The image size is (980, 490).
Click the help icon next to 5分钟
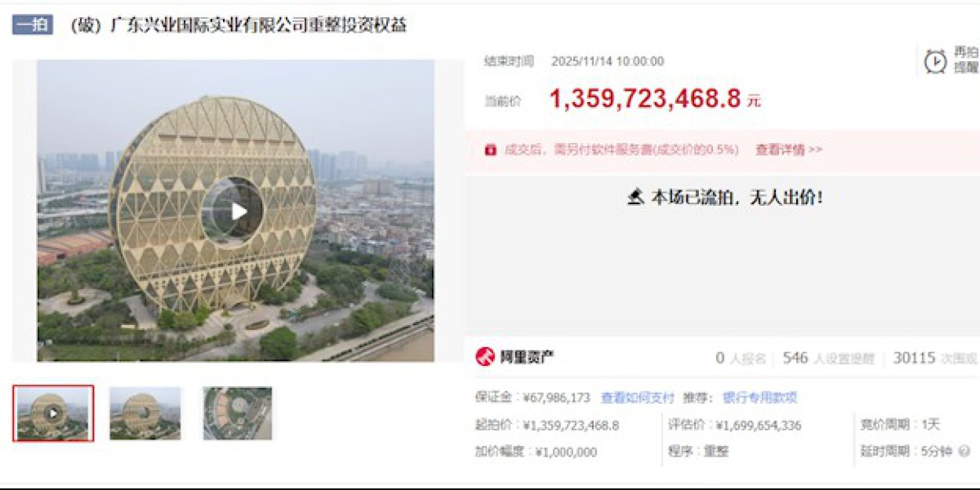coord(964,451)
